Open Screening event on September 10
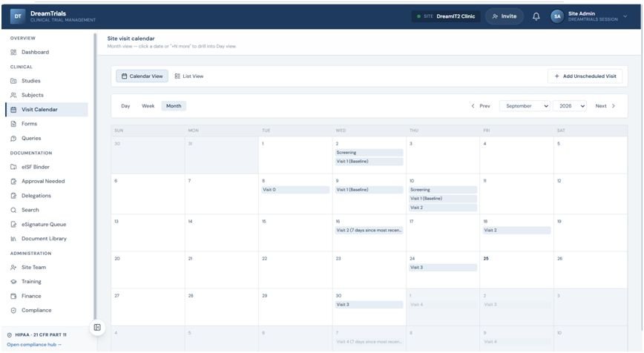644x353 pixels. [x=443, y=190]
